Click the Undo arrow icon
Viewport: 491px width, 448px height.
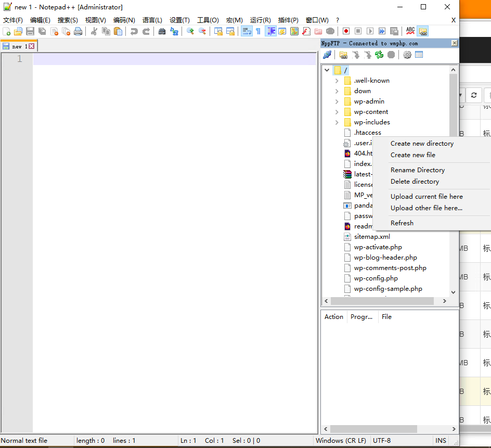134,31
